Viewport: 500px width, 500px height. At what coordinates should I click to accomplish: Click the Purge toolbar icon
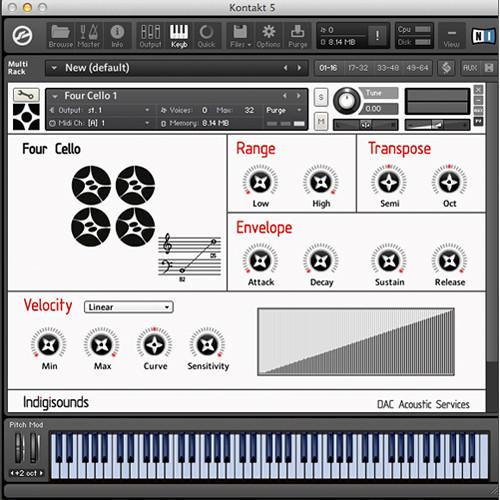[297, 36]
